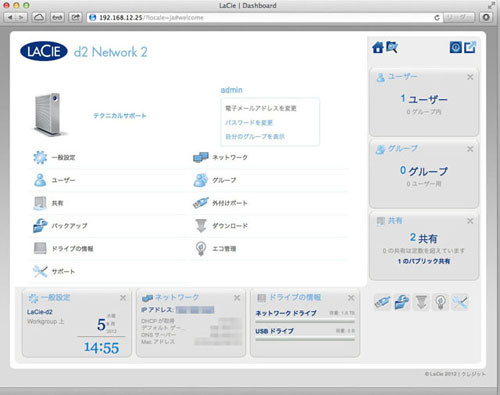Open バックアップ menu label
Viewport: 500px width, 395px height.
69,226
